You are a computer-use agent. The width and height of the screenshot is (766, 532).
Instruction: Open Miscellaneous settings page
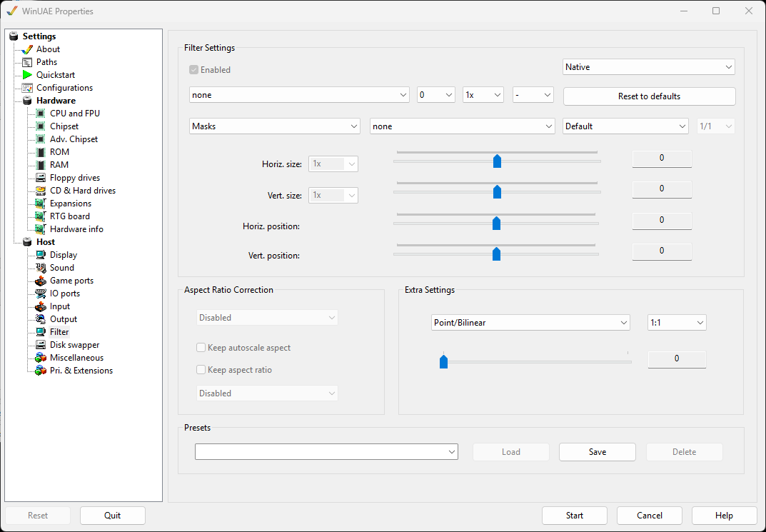[x=76, y=358]
